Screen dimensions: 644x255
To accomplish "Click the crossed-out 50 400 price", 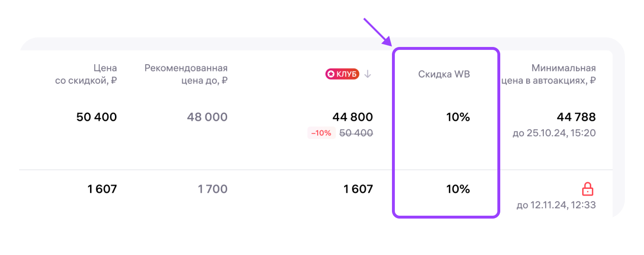I will click(356, 133).
